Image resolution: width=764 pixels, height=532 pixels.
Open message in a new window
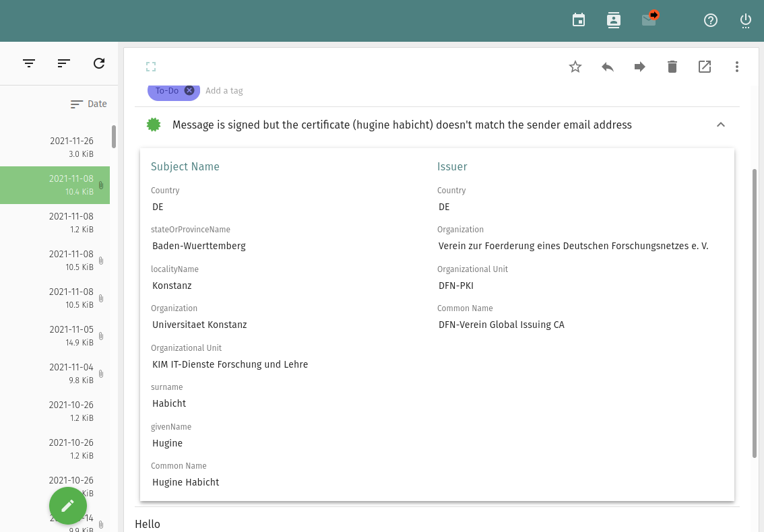(705, 67)
